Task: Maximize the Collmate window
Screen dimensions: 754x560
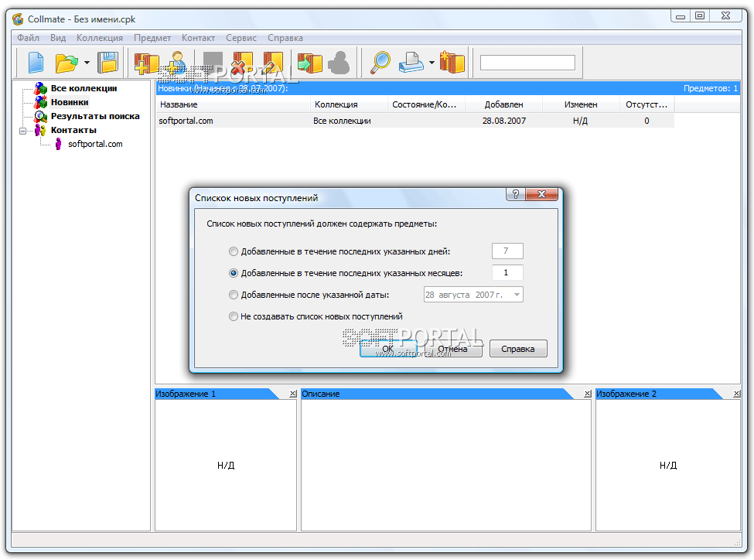Action: [700, 16]
